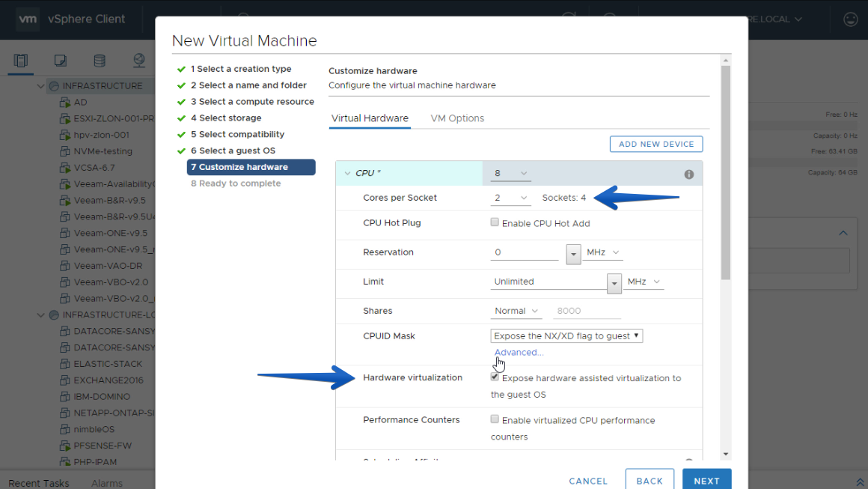
Task: Click the VM icon beside PFSENSE-FW
Action: [65, 446]
